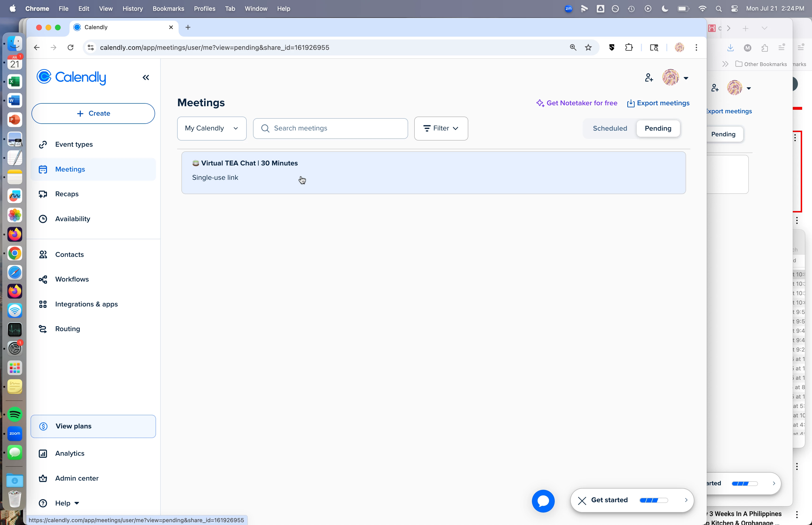This screenshot has width=812, height=525.
Task: Switch to the Scheduled tab
Action: [610, 128]
